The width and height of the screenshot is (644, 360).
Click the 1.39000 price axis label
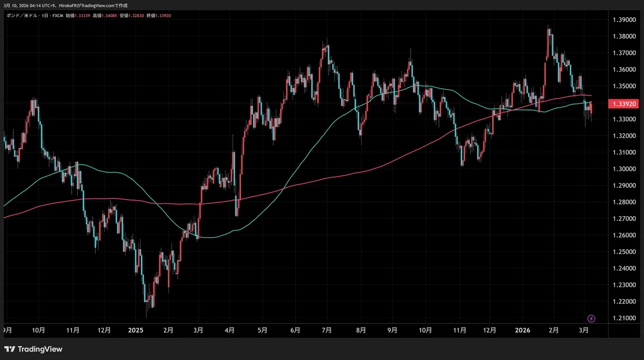click(623, 20)
